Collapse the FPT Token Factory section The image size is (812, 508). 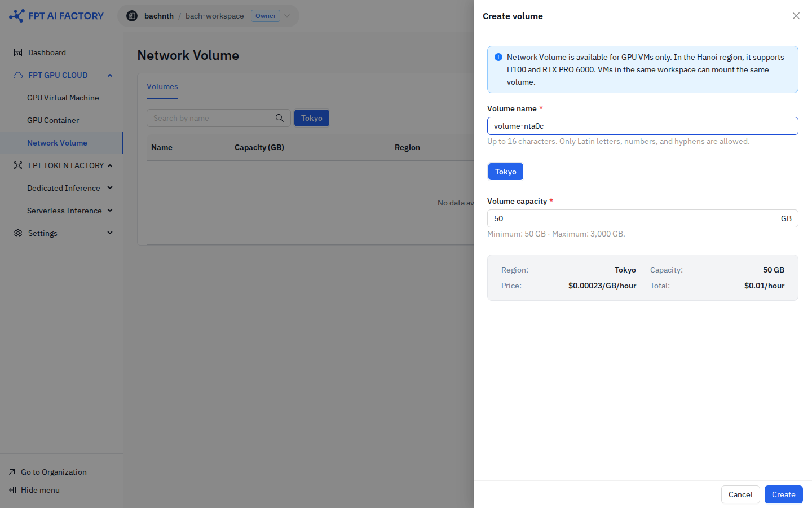tap(110, 165)
